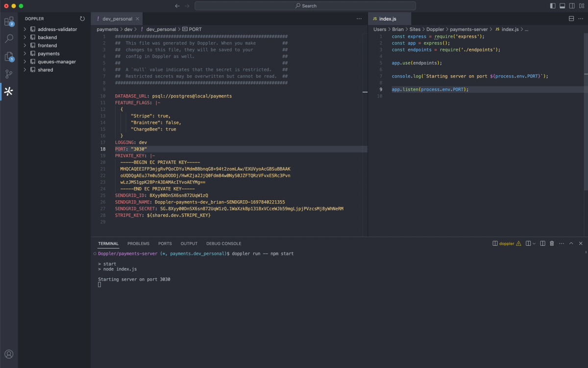Split the index.js editor
Screen dimensions: 588x368
click(571, 19)
